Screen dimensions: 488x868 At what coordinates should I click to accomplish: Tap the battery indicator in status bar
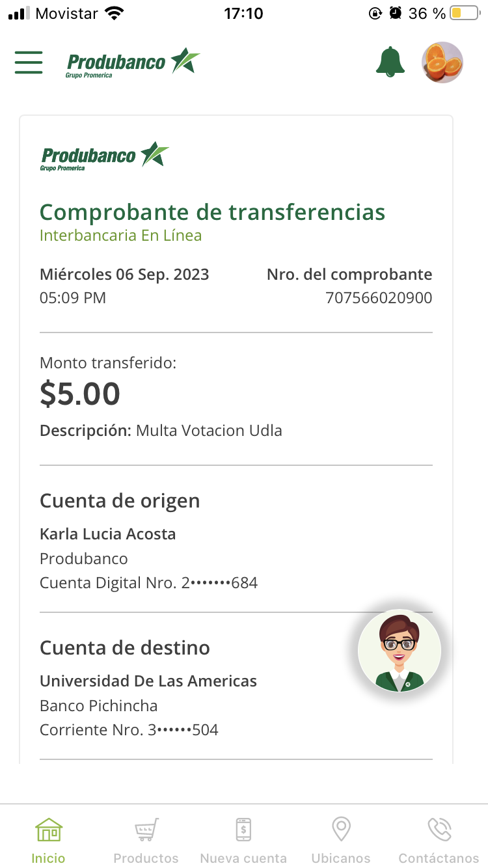click(x=465, y=14)
